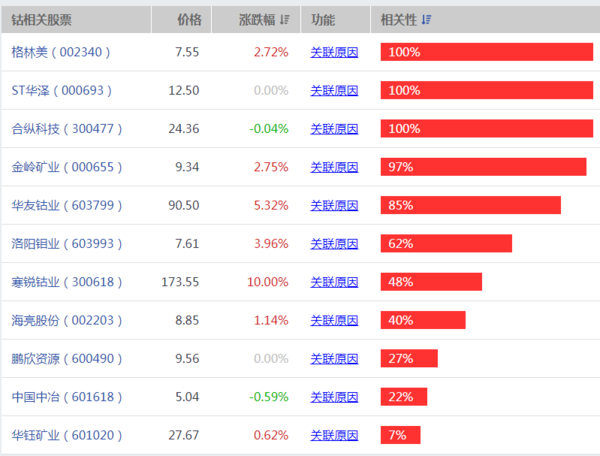
Task: Open stock 华钰矿业 (601020)
Action: [67, 435]
